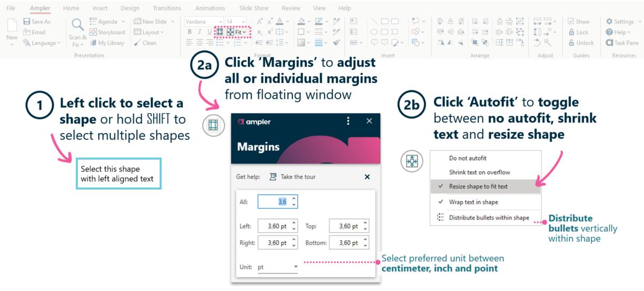This screenshot has width=644, height=291.
Task: Click the superscript icon
Action: 270,32
